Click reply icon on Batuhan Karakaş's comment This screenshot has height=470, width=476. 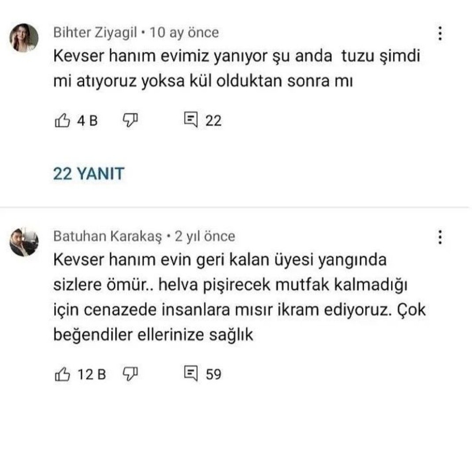(x=190, y=374)
